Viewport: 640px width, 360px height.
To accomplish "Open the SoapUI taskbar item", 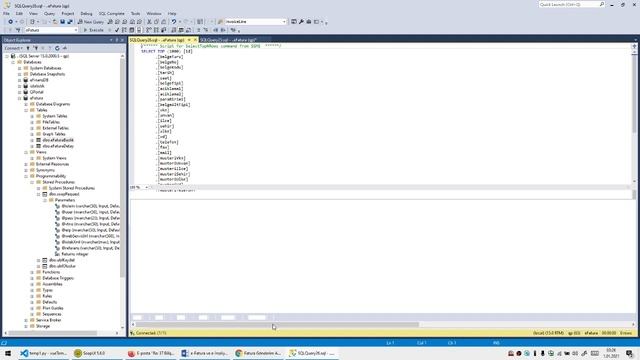I will pyautogui.click(x=91, y=353).
